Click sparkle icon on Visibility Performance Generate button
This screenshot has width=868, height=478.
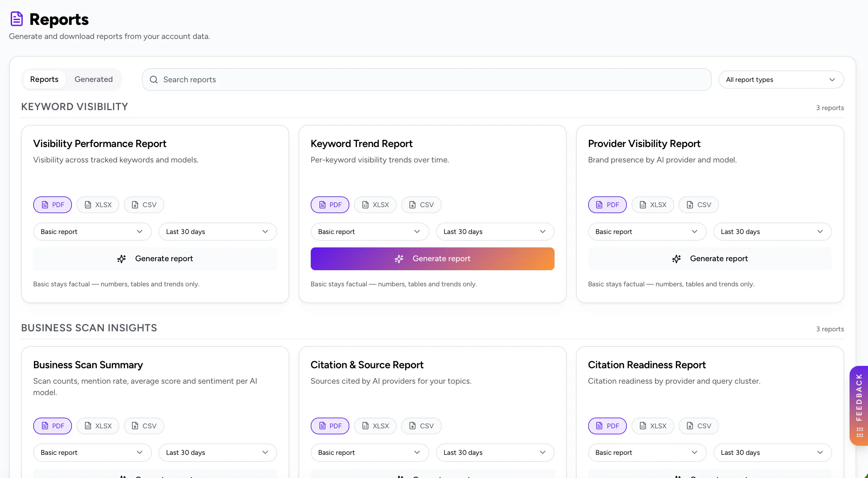[122, 258]
